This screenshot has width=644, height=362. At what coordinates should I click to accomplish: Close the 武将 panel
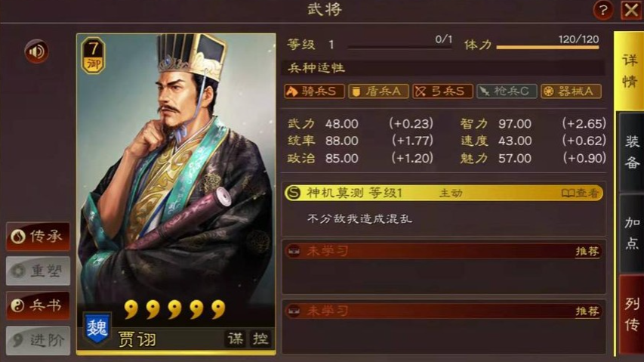point(631,10)
